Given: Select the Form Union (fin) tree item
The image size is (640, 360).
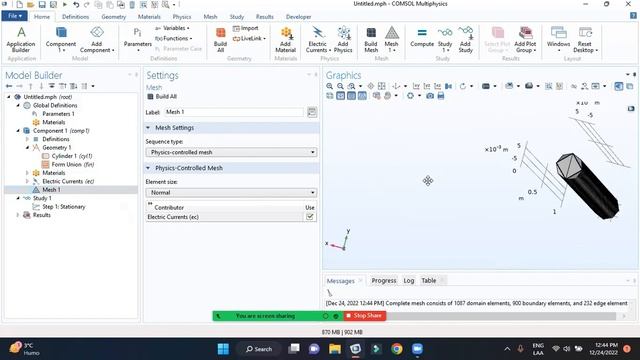Looking at the screenshot, I should [x=73, y=164].
